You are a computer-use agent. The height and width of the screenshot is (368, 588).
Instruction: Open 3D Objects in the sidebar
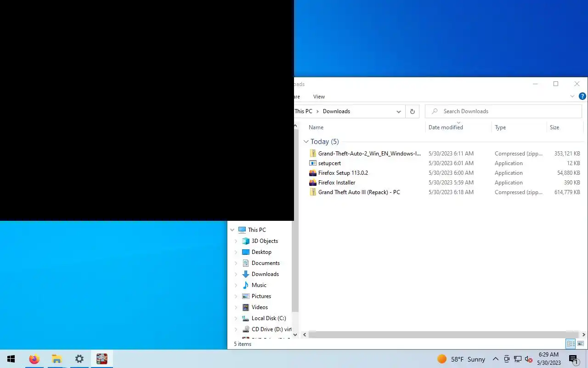[x=265, y=241]
